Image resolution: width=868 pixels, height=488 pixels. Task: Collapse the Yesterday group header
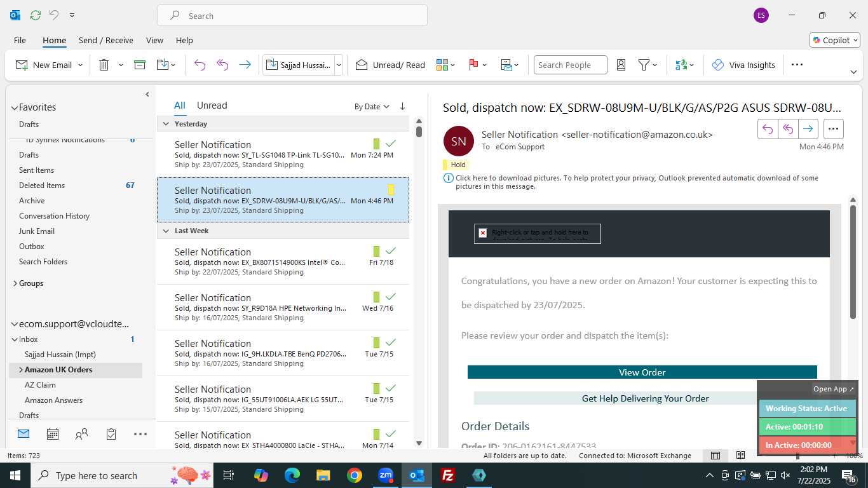(x=166, y=124)
